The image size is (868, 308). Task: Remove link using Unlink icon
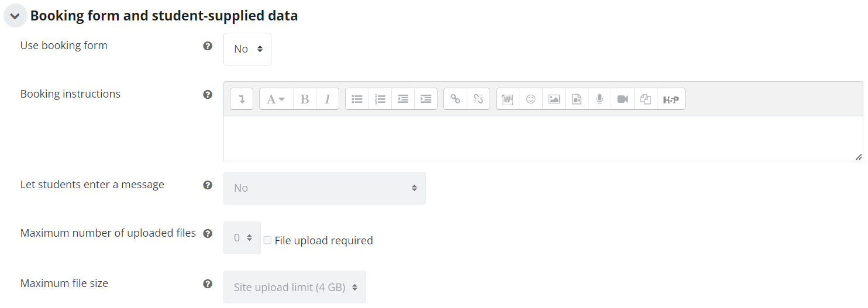478,99
